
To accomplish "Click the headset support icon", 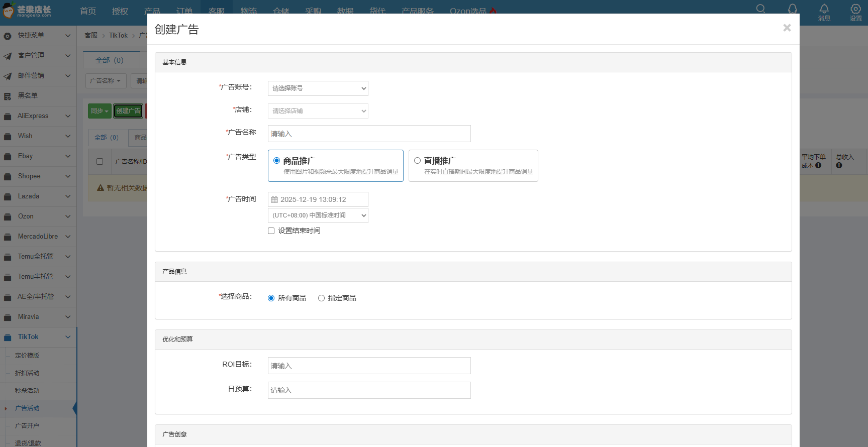I will [x=792, y=9].
